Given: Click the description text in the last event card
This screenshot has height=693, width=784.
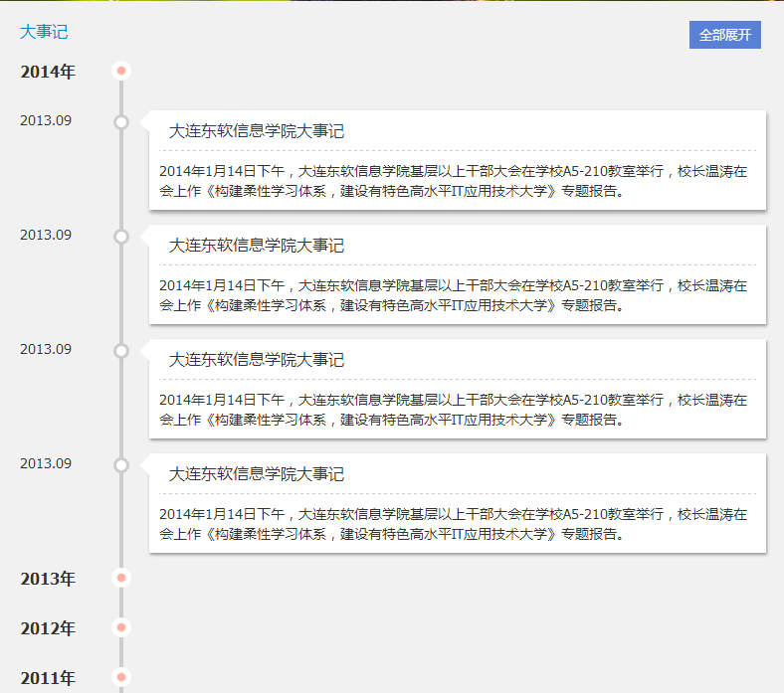Looking at the screenshot, I should (x=453, y=524).
